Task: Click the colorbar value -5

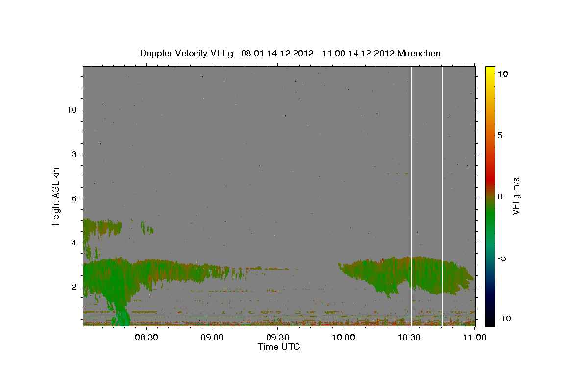Action: click(501, 257)
